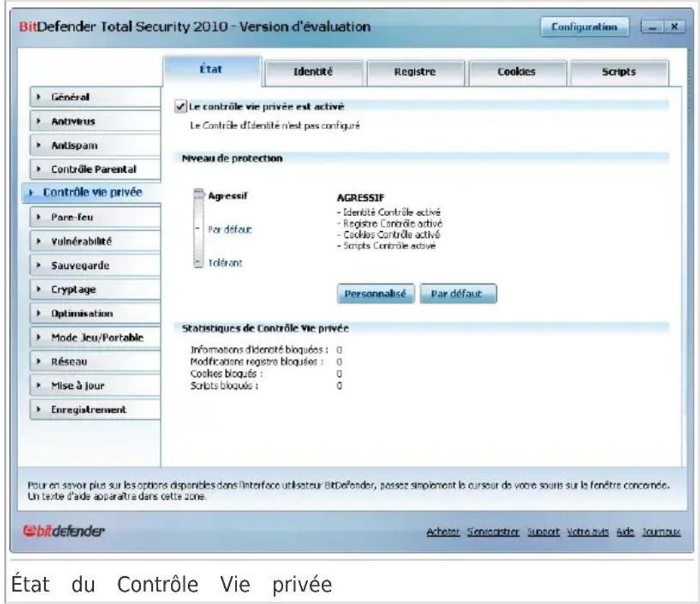Expand the Sauvegarde section arrow
Image resolution: width=700 pixels, height=604 pixels.
click(39, 265)
